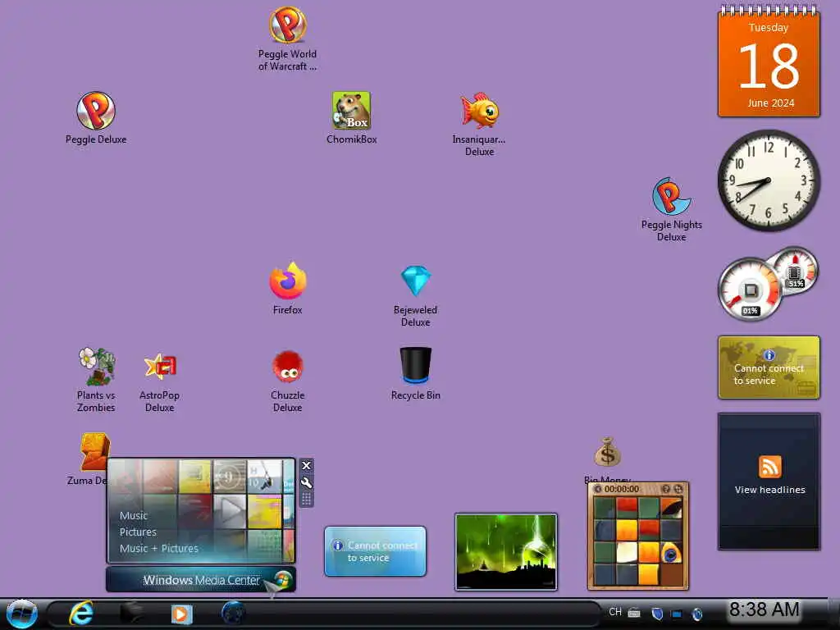
Task: Click View headlines in the feed gadget
Action: click(769, 490)
